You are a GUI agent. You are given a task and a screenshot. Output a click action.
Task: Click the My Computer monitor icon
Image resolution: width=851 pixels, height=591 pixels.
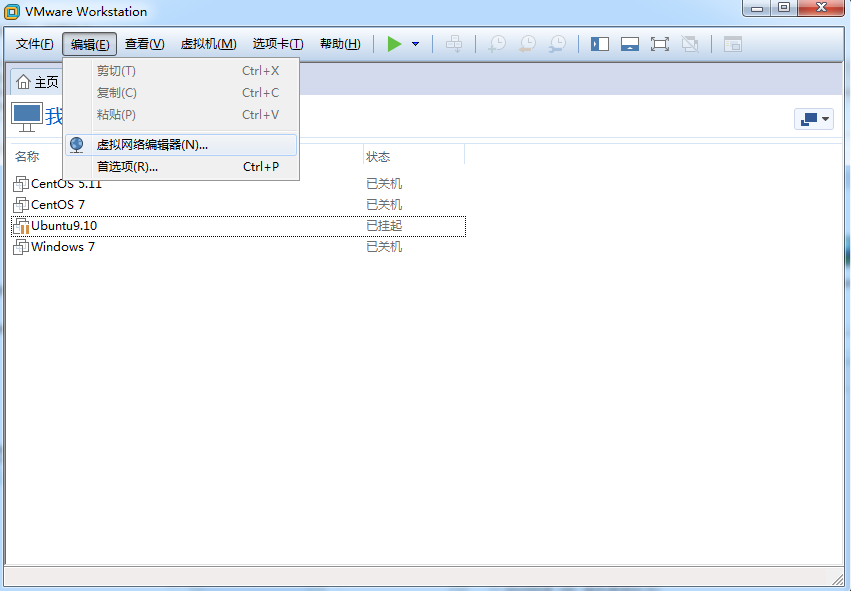[27, 117]
